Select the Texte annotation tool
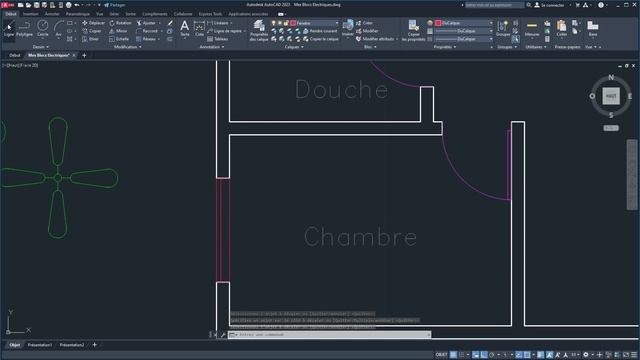 click(x=184, y=29)
